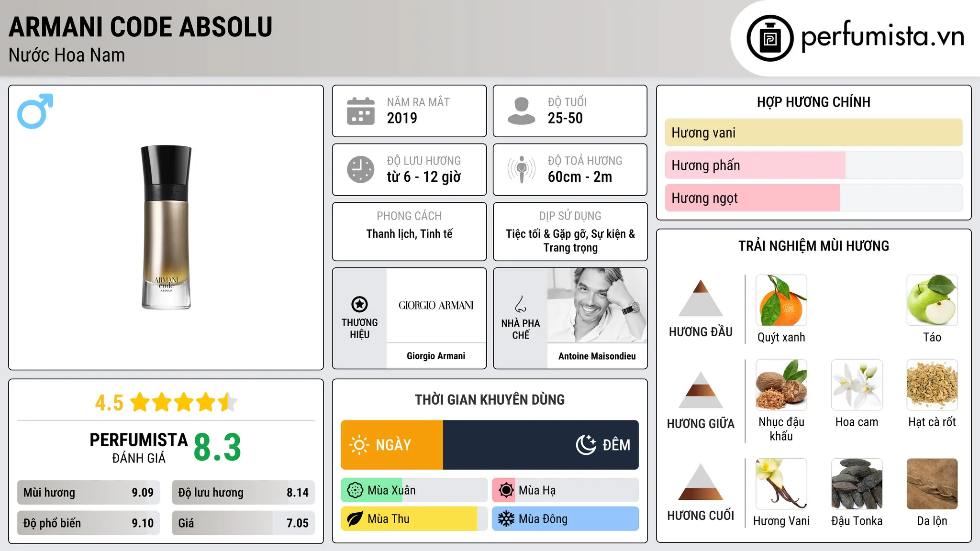Select the Quýt xanh note image

[781, 300]
